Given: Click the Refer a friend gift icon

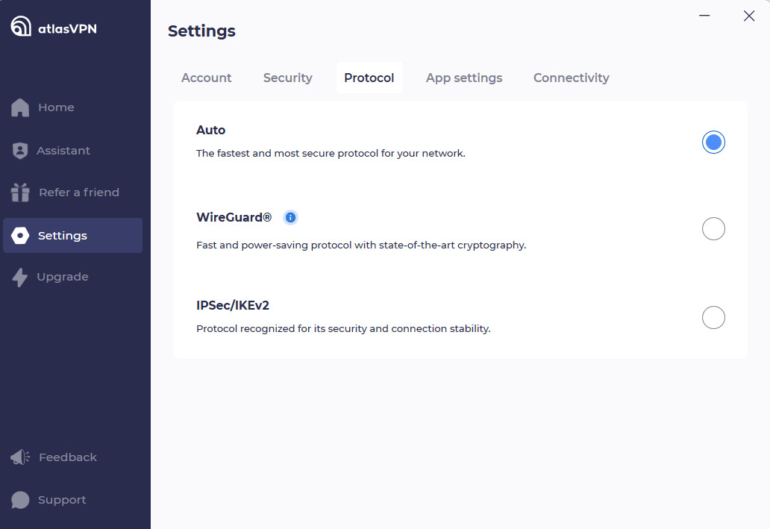Looking at the screenshot, I should click(20, 192).
